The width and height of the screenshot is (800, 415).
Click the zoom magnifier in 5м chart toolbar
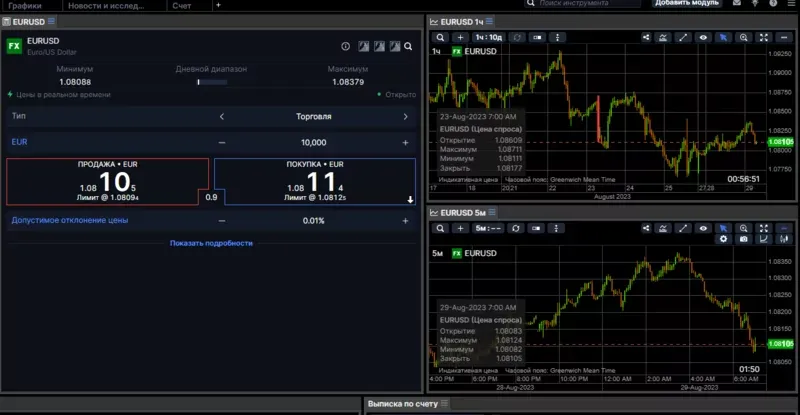pyautogui.click(x=743, y=228)
